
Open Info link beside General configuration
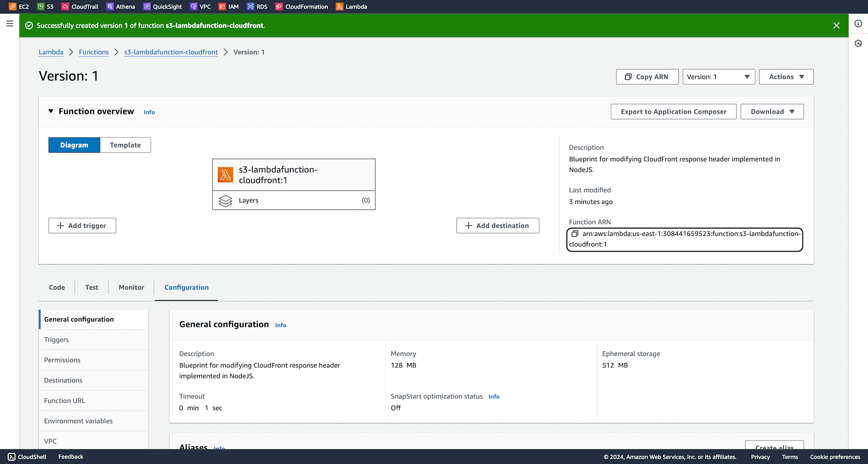pos(281,325)
